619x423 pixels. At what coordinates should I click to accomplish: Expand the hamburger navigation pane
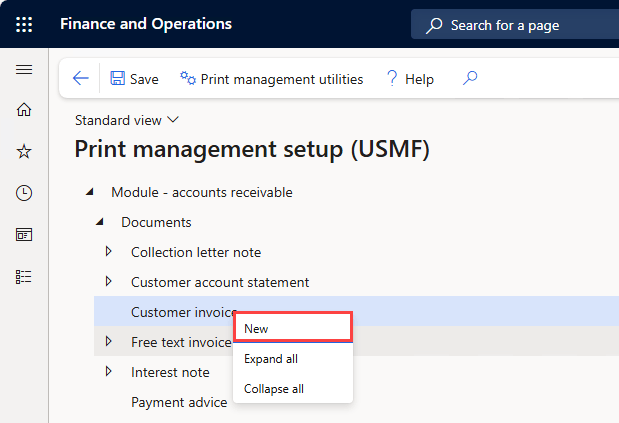(x=24, y=70)
